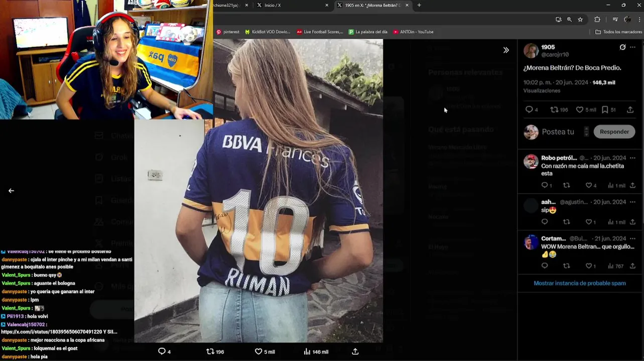Open the Cortam... commenter avatar

click(531, 242)
